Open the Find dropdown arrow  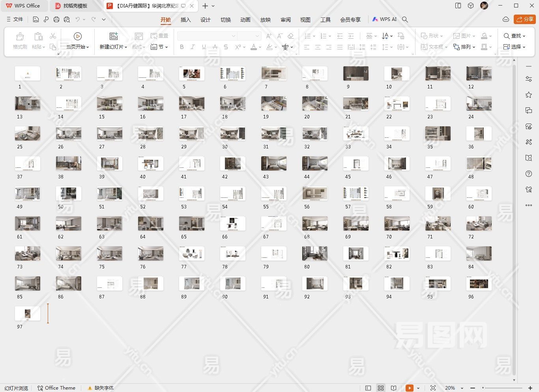click(524, 36)
